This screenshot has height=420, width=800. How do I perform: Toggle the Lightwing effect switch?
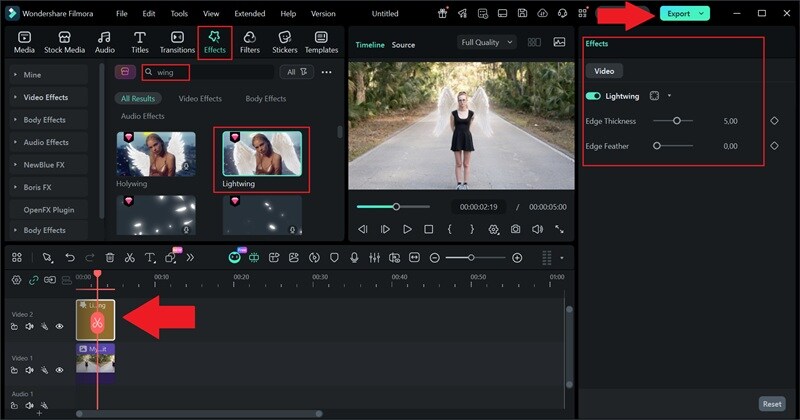point(593,96)
